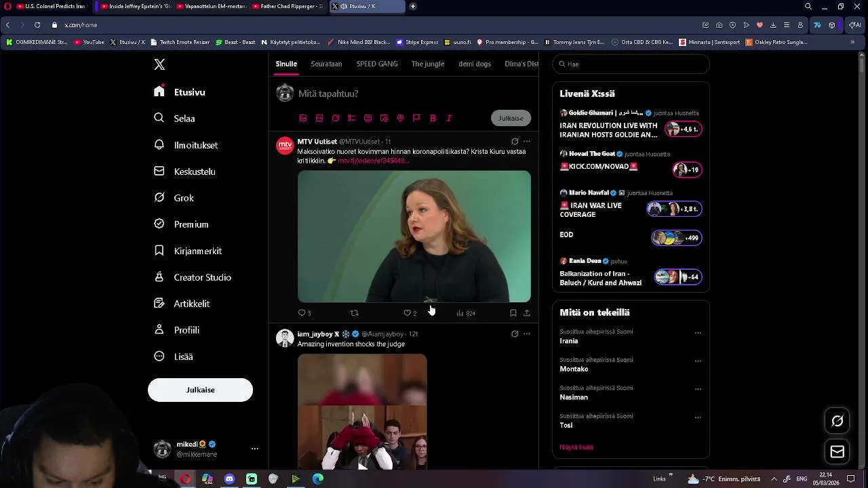Toggle italic formatting in composer
Image resolution: width=868 pixels, height=488 pixels.
[x=449, y=118]
